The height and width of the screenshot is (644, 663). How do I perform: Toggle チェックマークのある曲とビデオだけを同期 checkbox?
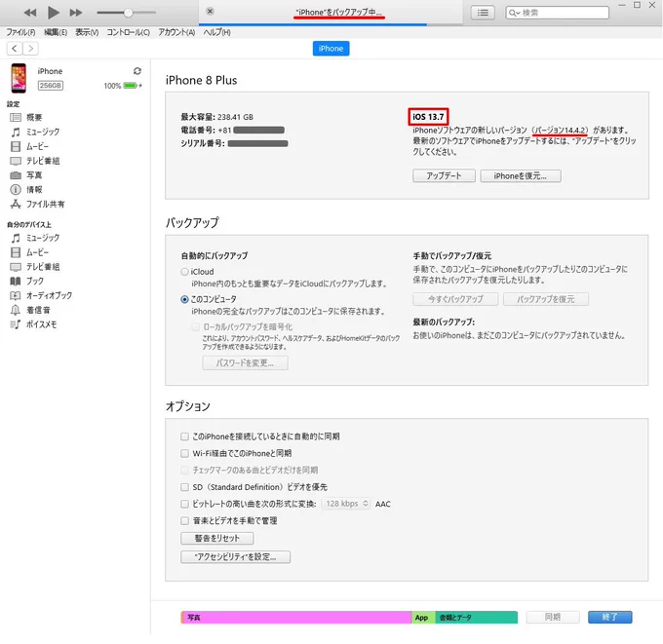click(184, 471)
